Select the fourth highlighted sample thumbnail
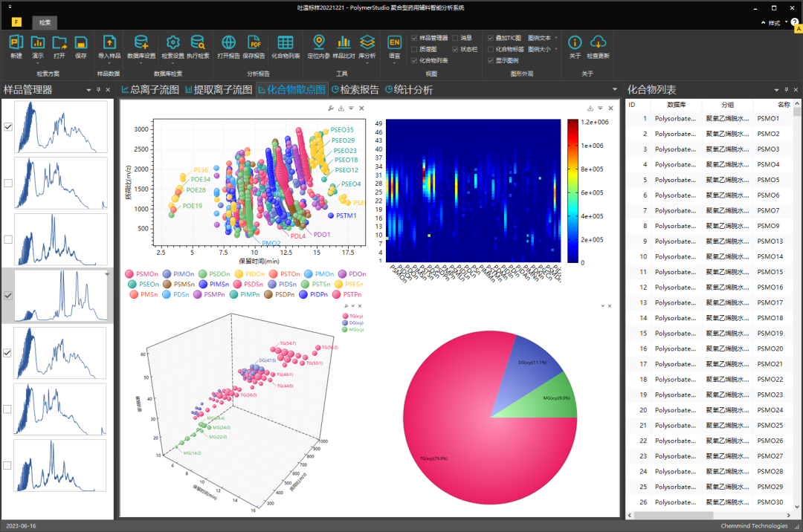Screen dimensions: 803x532 pos(60,296)
